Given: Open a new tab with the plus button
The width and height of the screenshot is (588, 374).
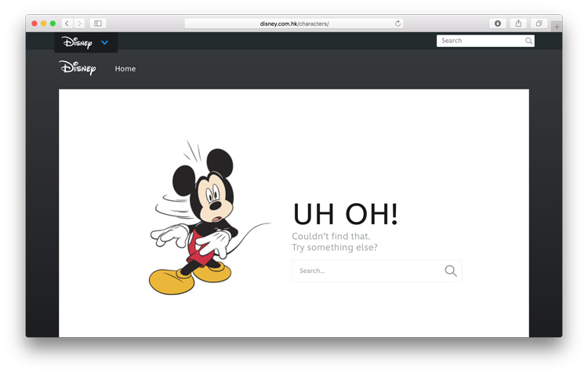Looking at the screenshot, I should [x=556, y=26].
